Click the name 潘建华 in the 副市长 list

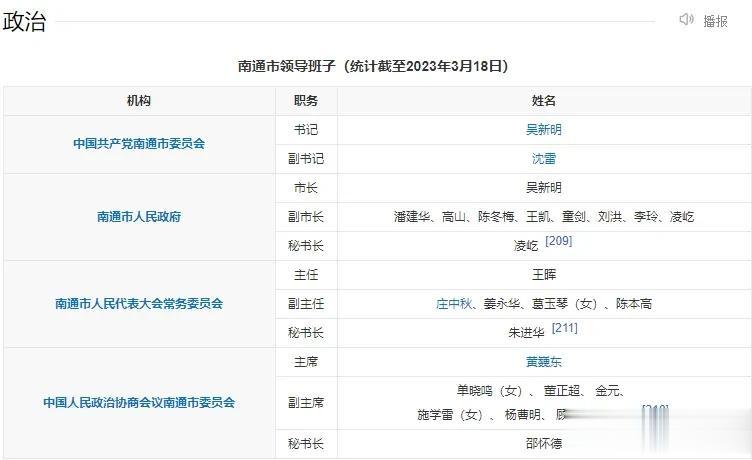(411, 217)
